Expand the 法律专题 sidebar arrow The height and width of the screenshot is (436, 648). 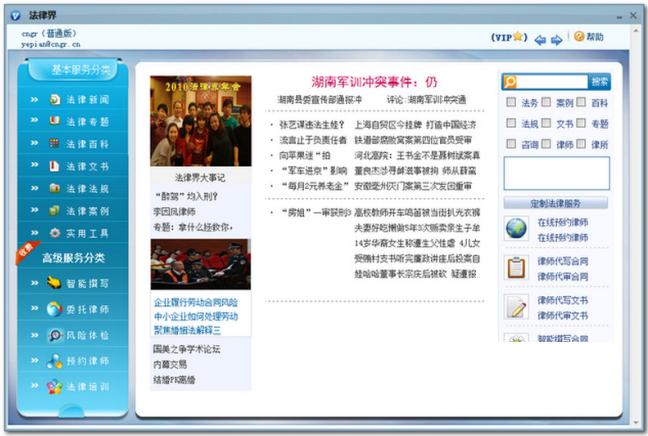pyautogui.click(x=34, y=122)
